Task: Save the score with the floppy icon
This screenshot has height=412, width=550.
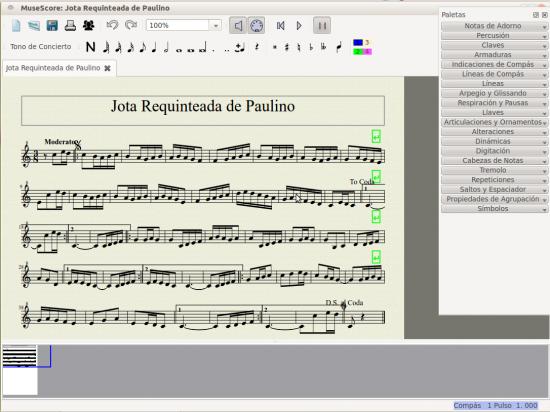Action: click(x=52, y=26)
